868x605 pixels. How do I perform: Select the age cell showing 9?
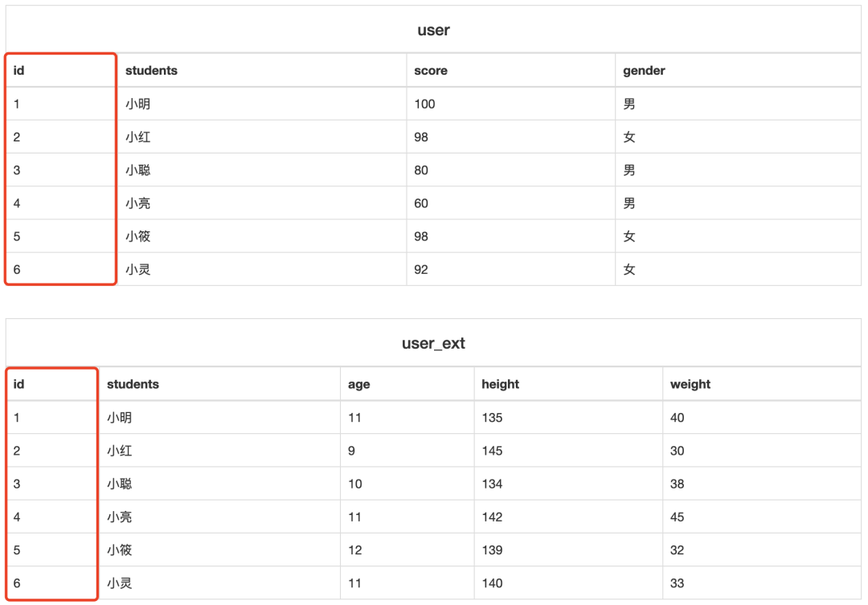click(351, 451)
